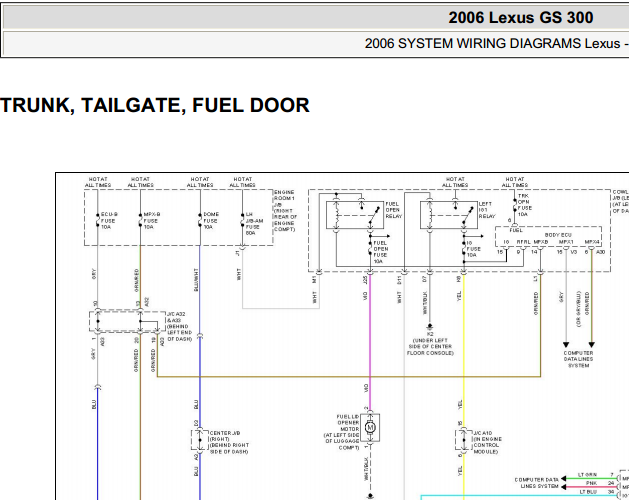
Task: Click the Fuel Open Relay switch symbol
Action: point(373,217)
